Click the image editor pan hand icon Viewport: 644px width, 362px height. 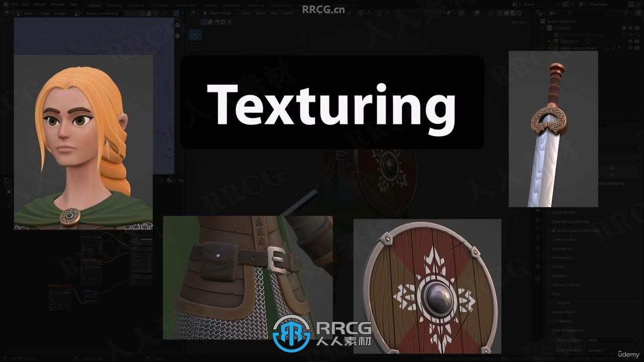178,35
